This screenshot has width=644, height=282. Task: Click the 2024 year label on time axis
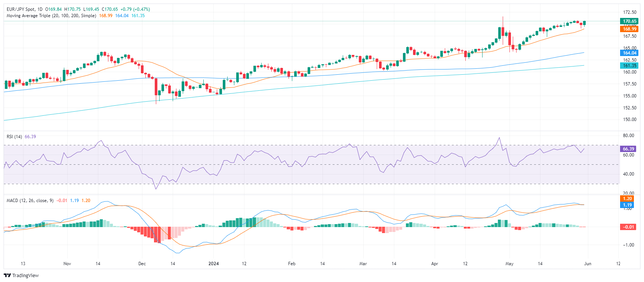213,264
